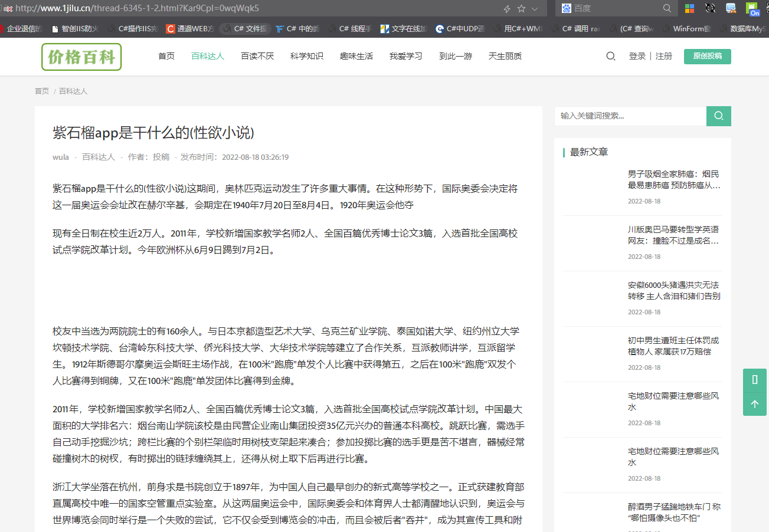The height and width of the screenshot is (532, 769).
Task: Bookmark this page using the star icon
Action: (x=520, y=8)
